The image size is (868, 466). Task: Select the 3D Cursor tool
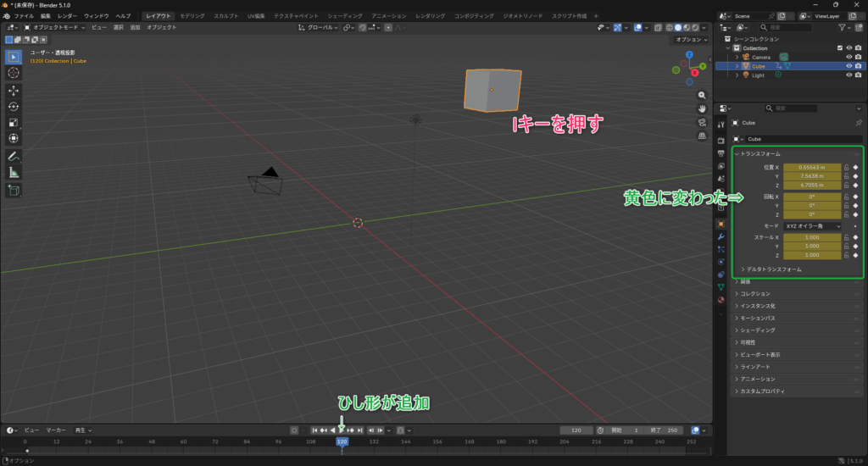coord(14,73)
